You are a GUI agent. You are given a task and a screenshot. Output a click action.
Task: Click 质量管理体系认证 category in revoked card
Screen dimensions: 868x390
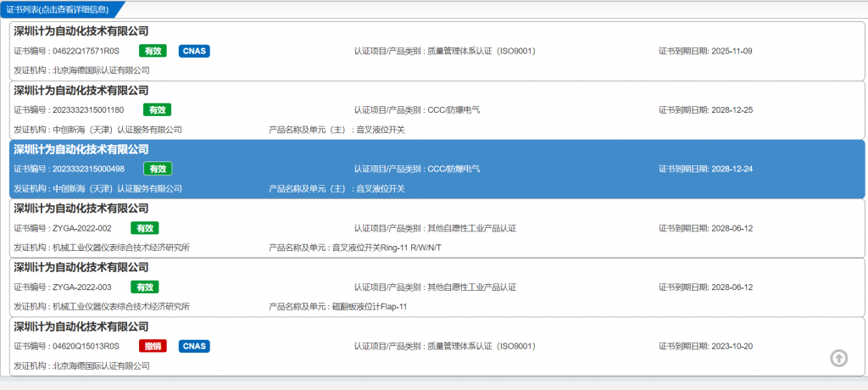click(x=481, y=346)
